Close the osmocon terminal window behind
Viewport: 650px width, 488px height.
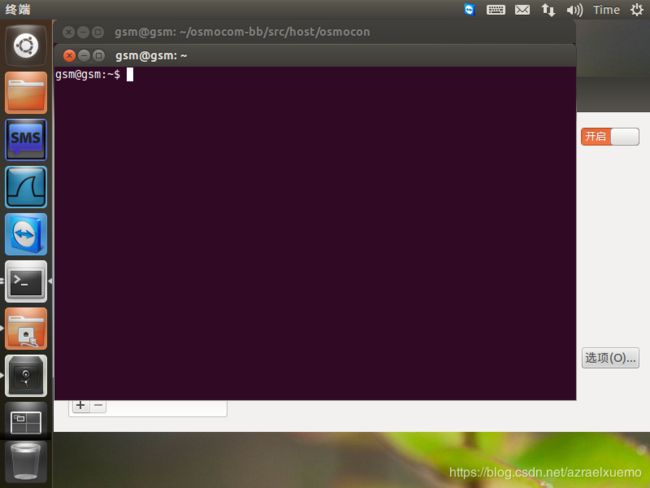69,32
